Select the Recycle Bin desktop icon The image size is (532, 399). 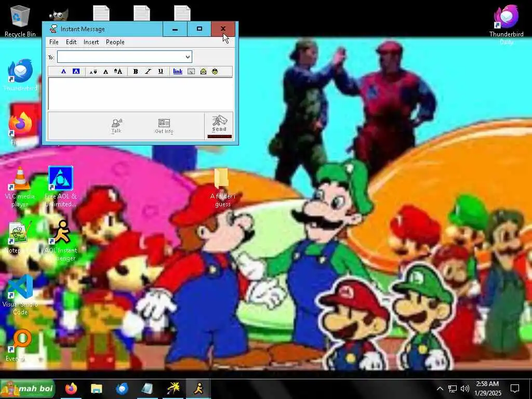(x=20, y=21)
